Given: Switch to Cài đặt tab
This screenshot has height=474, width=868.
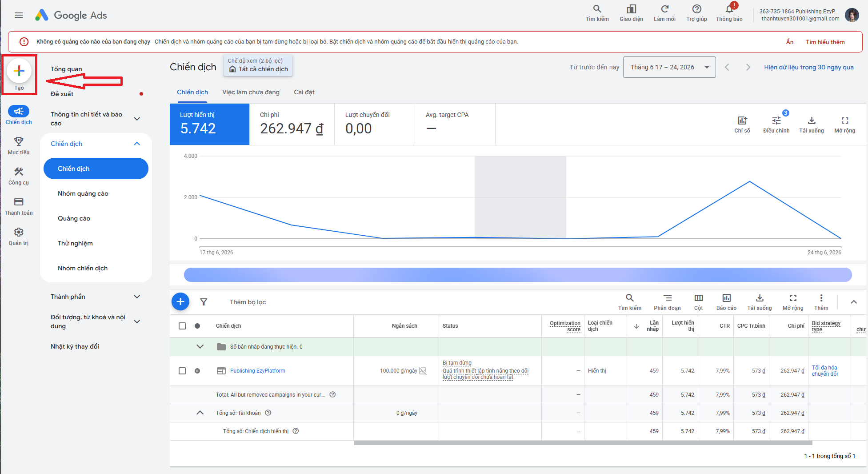Looking at the screenshot, I should pos(304,92).
